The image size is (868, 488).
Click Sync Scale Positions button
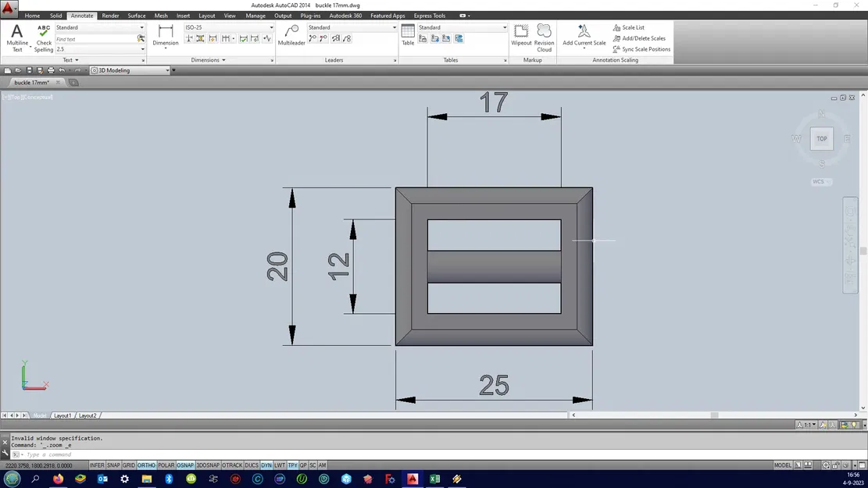pyautogui.click(x=641, y=49)
